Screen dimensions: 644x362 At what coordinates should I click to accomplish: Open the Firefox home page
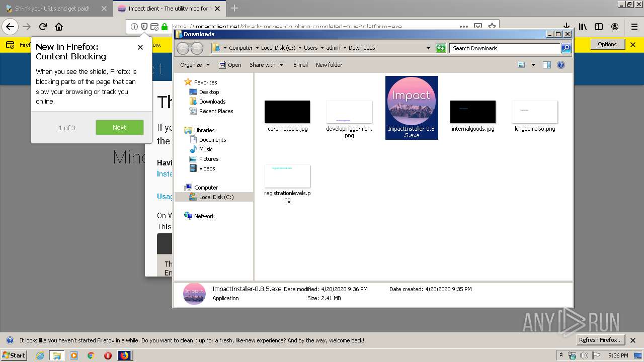tap(59, 27)
